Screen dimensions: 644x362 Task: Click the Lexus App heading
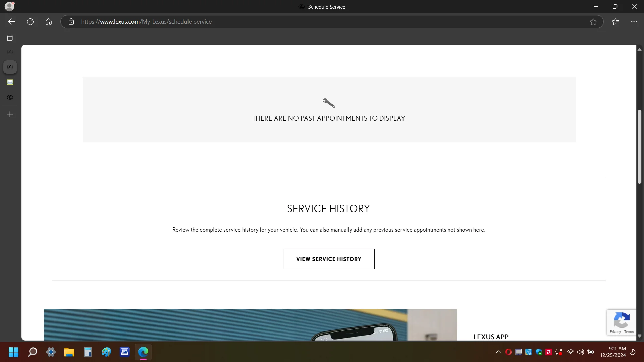(491, 337)
